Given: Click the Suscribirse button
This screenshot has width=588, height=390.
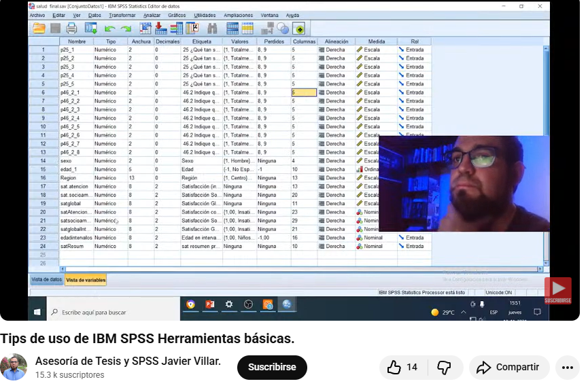Looking at the screenshot, I should tap(272, 368).
